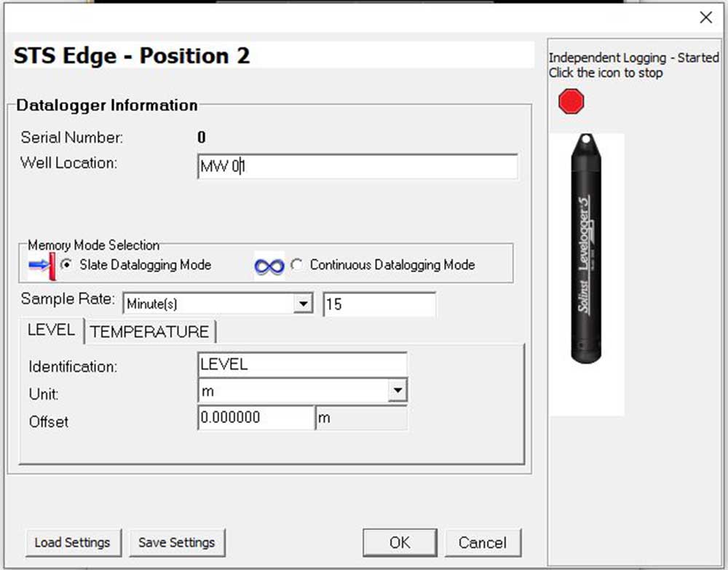Switch to the TEMPERATURE tab

(x=149, y=331)
